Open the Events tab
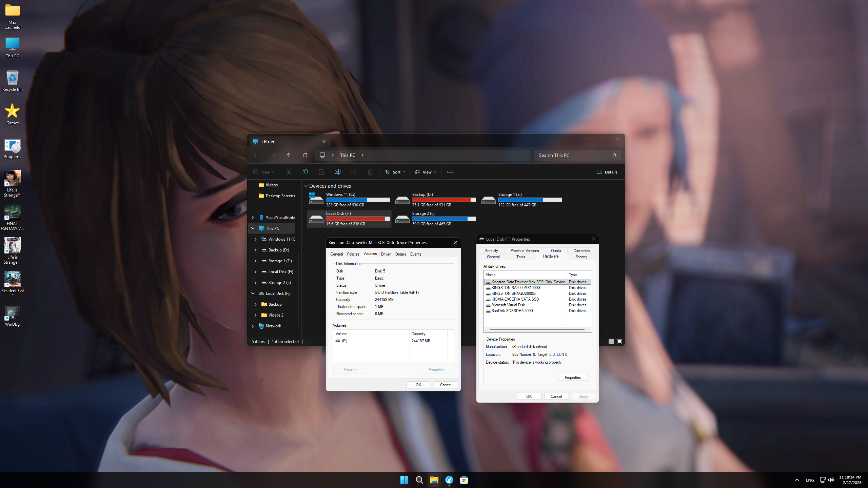 416,254
